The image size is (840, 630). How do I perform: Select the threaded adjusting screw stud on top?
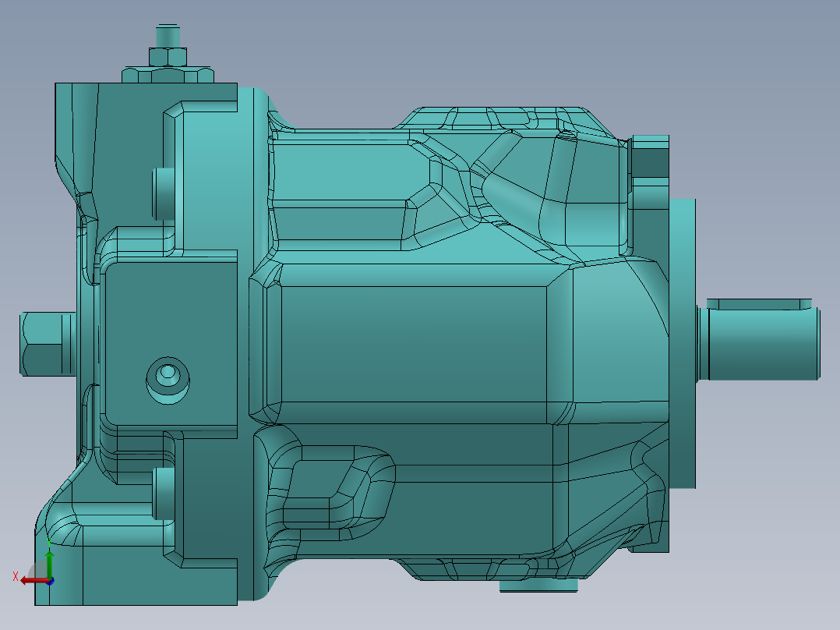pos(167,36)
